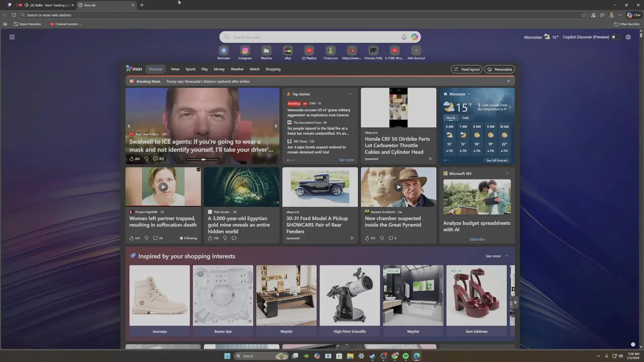Refresh the page with reload icon
Image resolution: width=644 pixels, height=362 pixels.
point(14,15)
